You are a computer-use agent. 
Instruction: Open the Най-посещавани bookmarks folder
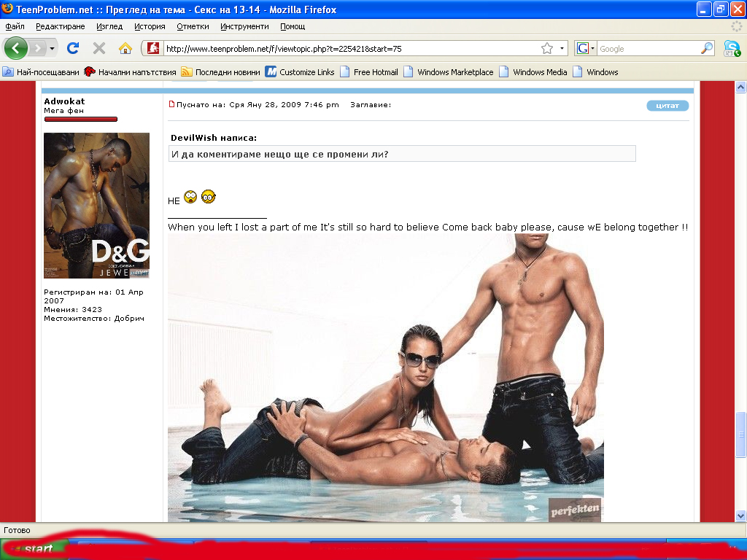point(41,72)
